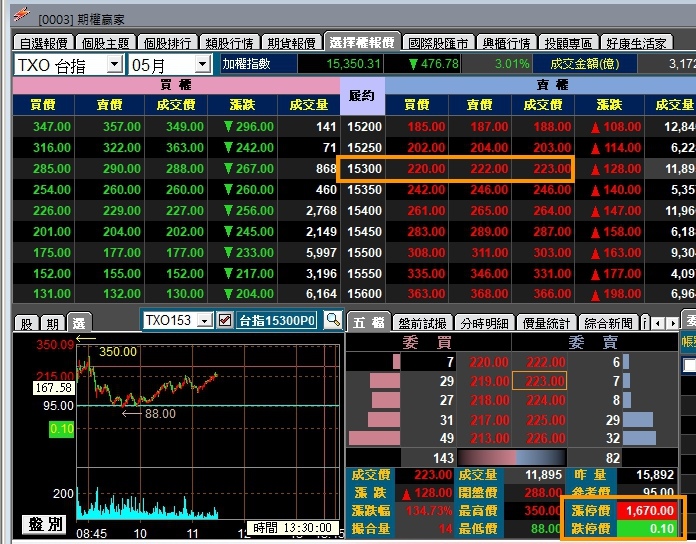
Task: Click put ask price 187.00
Action: [489, 127]
